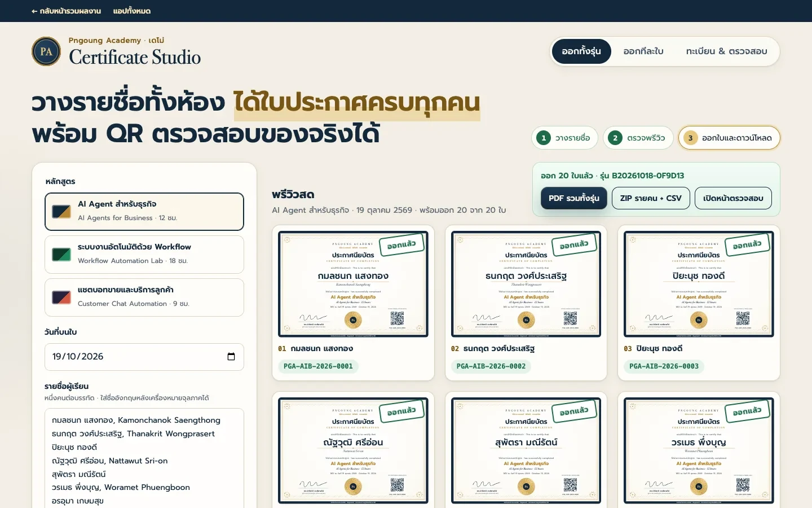Screen dimensions: 812x508
Task: Switch to the ออกทีละใบ tab
Action: (643, 51)
